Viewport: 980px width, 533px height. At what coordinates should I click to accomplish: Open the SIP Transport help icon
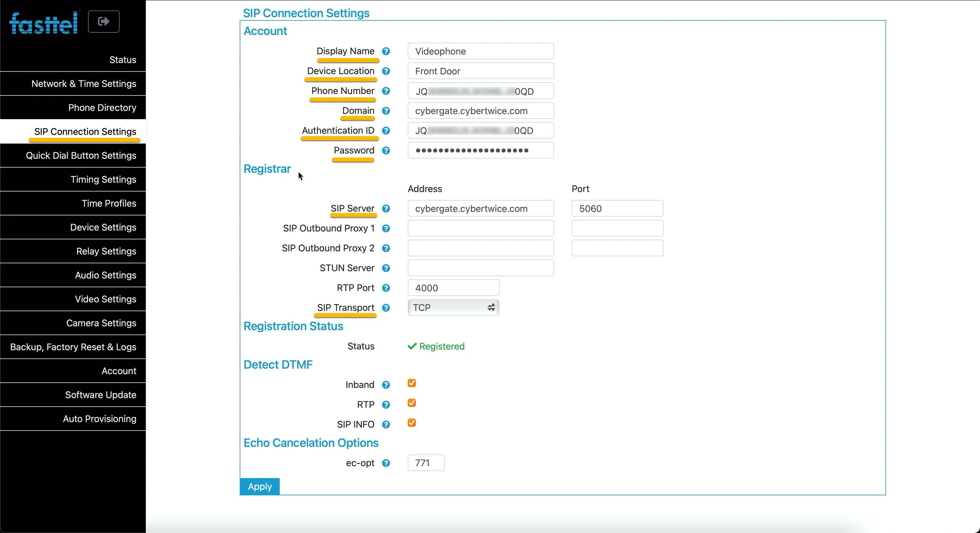click(386, 308)
